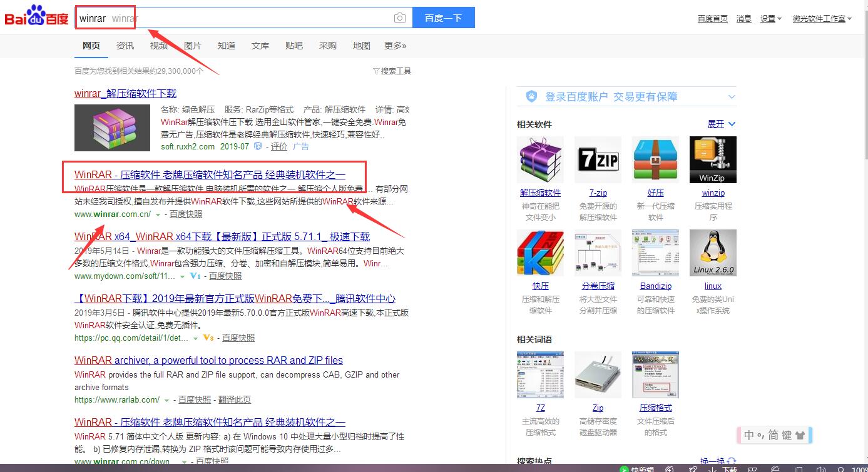This screenshot has height=472, width=868.
Task: Open dropdown arrow after www.rarlab.com
Action: pyautogui.click(x=167, y=400)
